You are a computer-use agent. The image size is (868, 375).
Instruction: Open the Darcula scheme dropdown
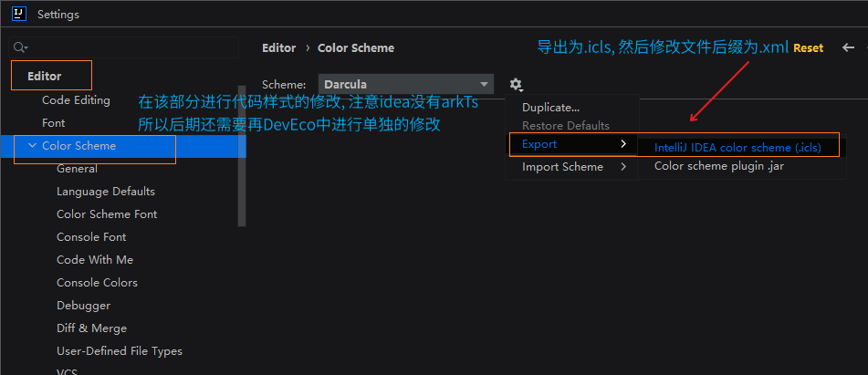(x=406, y=85)
